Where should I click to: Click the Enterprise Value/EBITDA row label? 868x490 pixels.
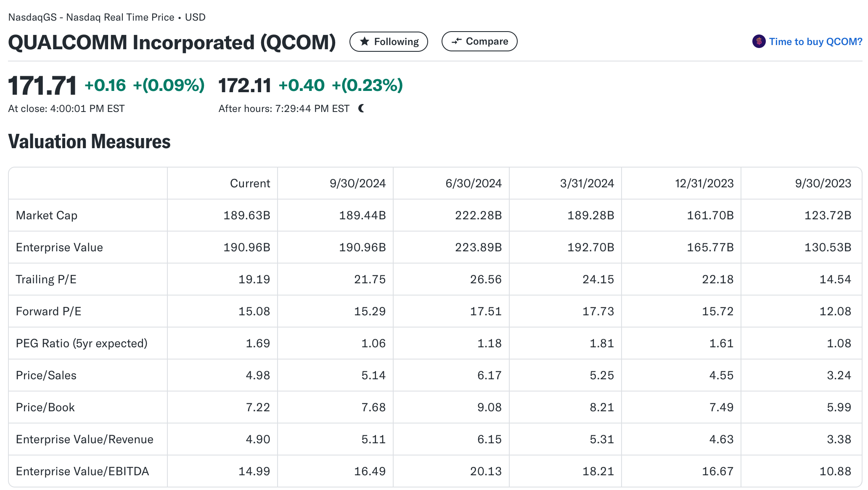coord(82,471)
